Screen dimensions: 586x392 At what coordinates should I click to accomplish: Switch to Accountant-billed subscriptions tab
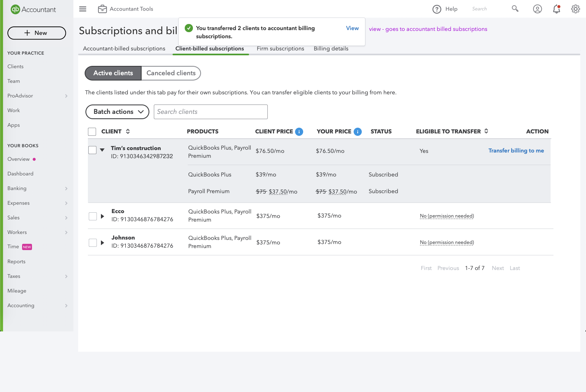[124, 49]
